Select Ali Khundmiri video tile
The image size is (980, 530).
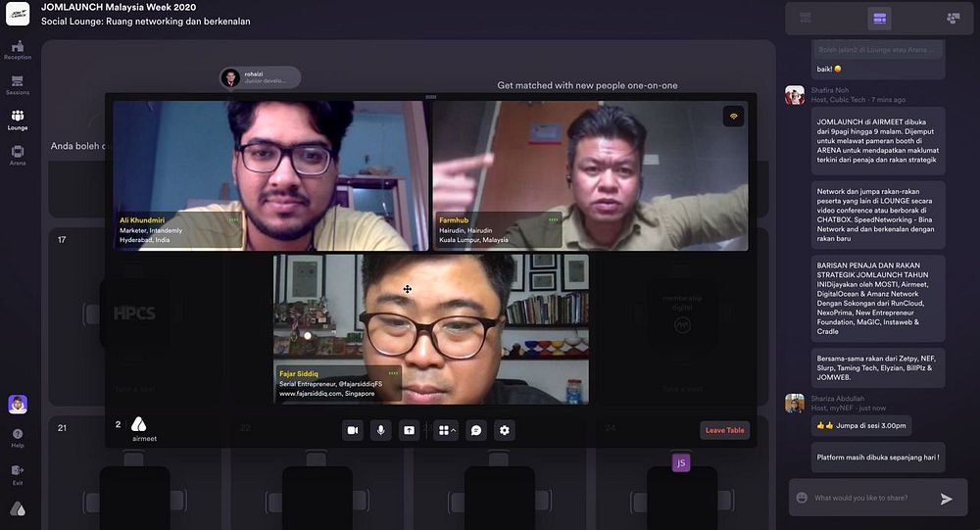(x=270, y=175)
